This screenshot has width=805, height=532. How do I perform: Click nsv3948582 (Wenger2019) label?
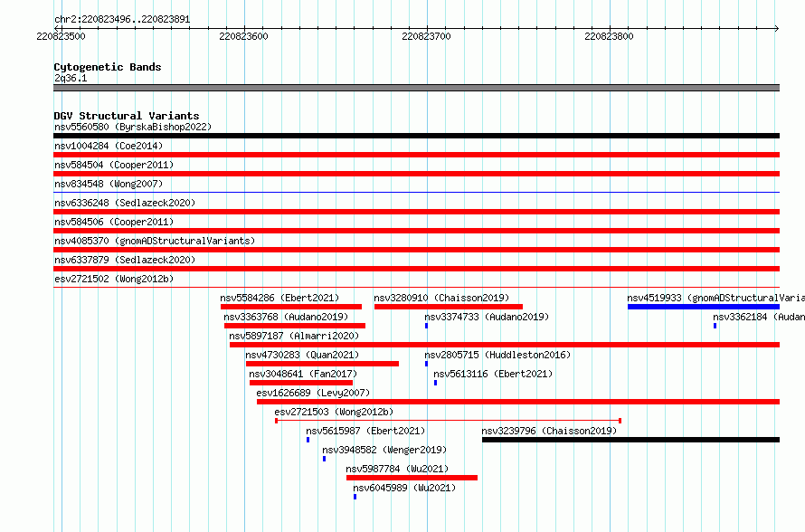pyautogui.click(x=384, y=450)
